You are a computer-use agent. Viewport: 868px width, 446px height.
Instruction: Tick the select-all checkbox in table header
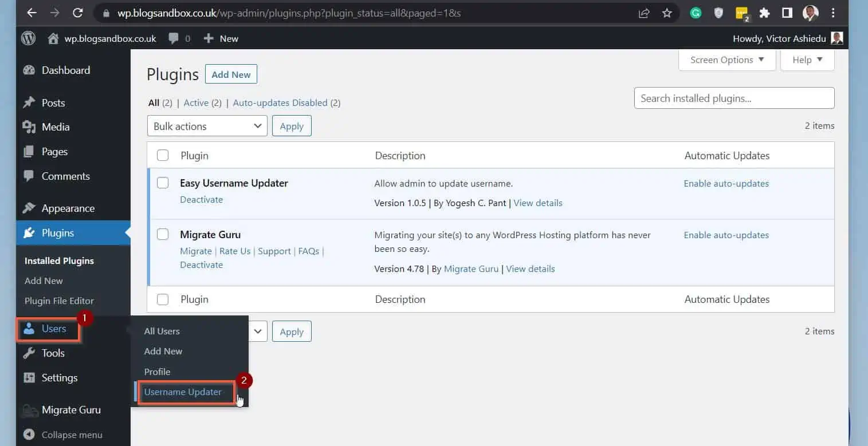tap(163, 155)
